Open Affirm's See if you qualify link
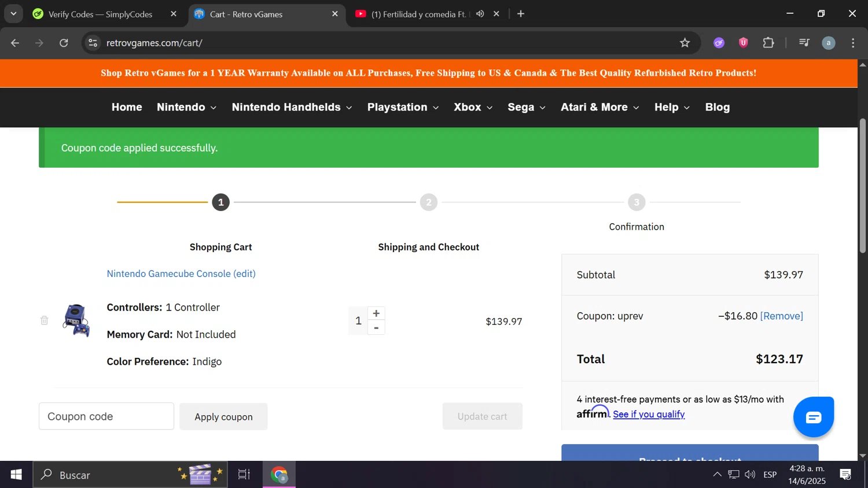The image size is (868, 488). tap(649, 414)
